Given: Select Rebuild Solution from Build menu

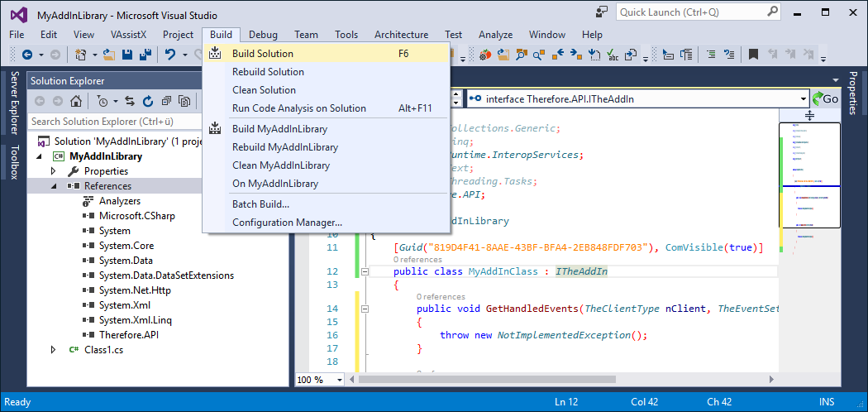Looking at the screenshot, I should [x=326, y=72].
